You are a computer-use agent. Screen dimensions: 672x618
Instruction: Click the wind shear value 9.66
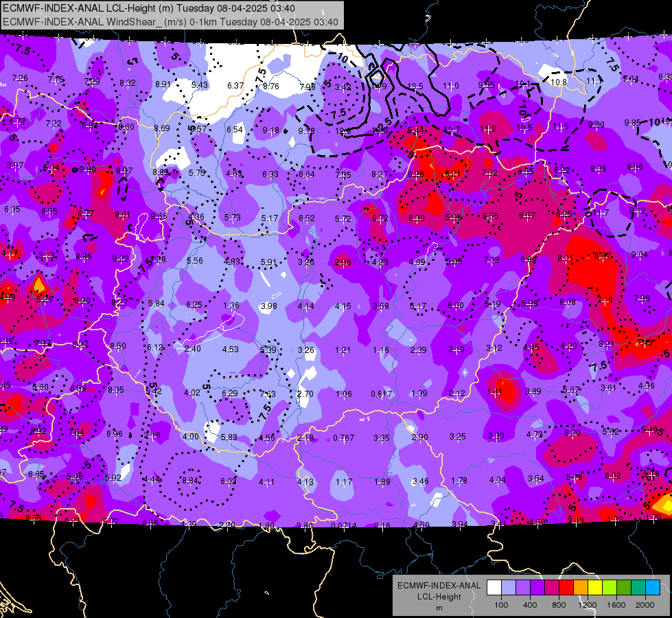[x=159, y=216]
